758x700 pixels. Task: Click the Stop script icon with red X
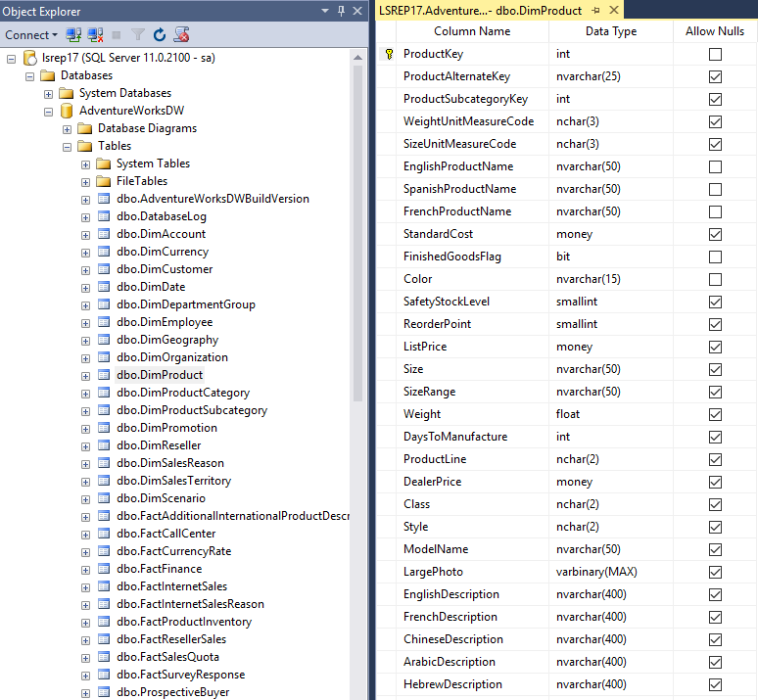click(181, 34)
